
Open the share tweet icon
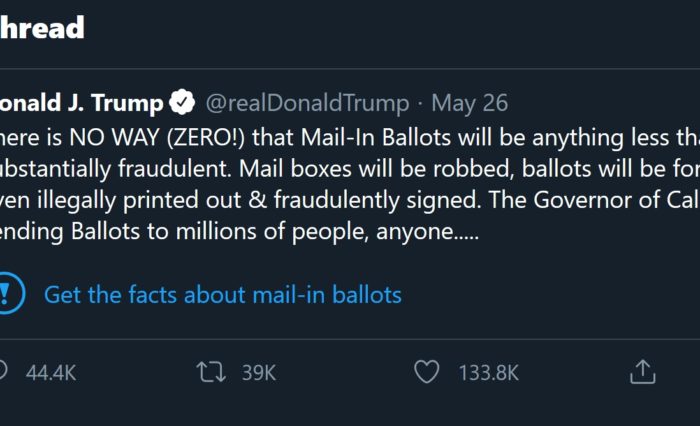(642, 372)
